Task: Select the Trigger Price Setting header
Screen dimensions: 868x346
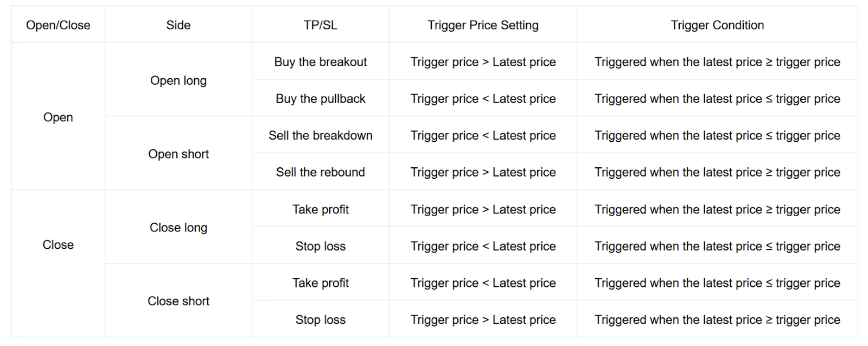Action: pos(483,25)
